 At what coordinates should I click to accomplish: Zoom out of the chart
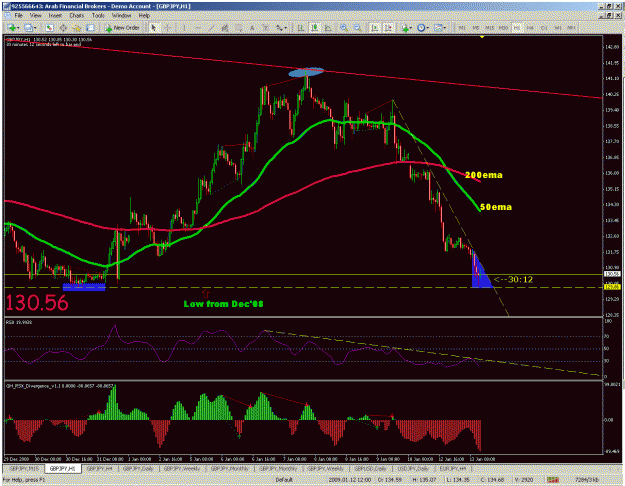pyautogui.click(x=358, y=28)
